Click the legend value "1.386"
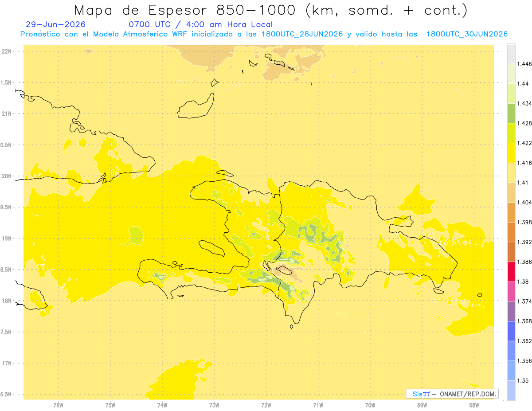 click(x=524, y=262)
